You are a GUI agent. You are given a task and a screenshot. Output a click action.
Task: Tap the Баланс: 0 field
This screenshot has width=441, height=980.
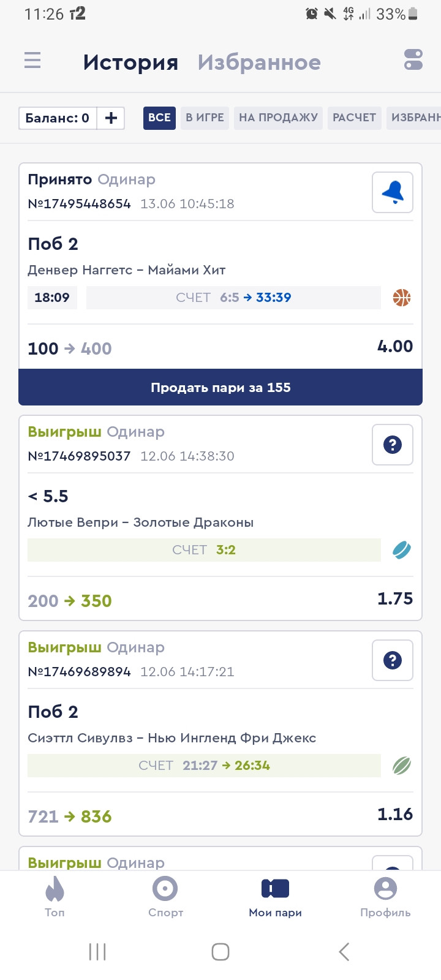pos(58,118)
